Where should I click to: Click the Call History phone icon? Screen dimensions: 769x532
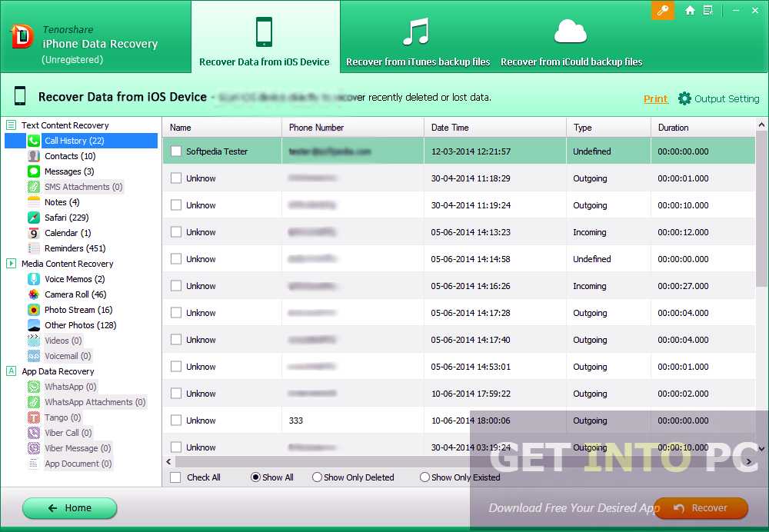(34, 141)
